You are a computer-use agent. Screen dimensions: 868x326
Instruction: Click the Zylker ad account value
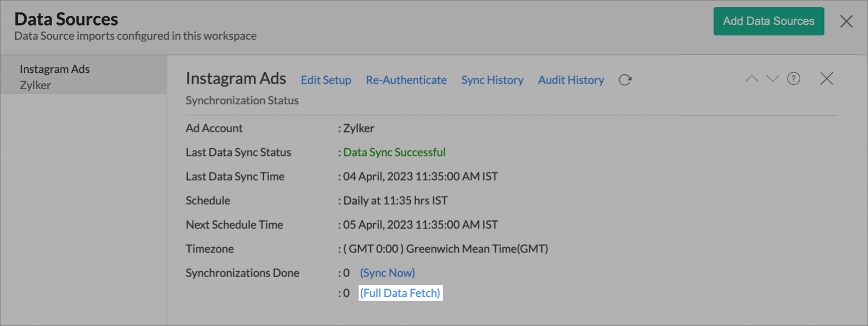tap(359, 128)
